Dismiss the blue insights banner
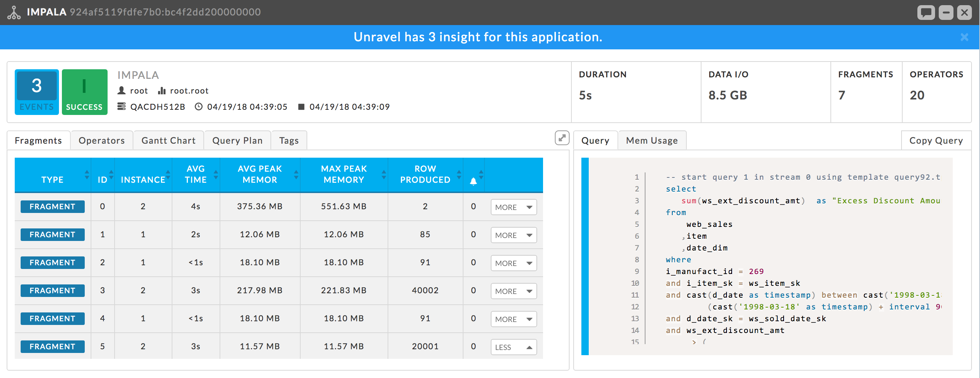The height and width of the screenshot is (378, 980). [964, 37]
